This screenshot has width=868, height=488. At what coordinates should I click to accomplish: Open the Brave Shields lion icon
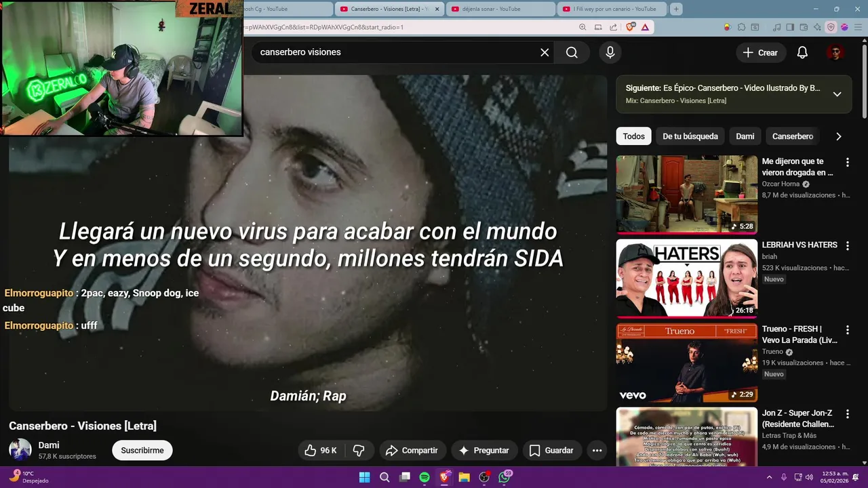point(630,27)
